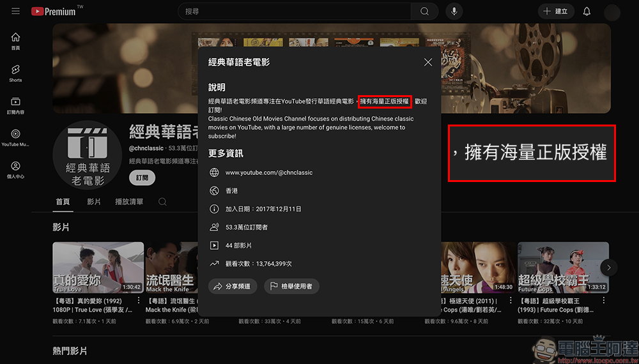The width and height of the screenshot is (639, 364).
Task: Switch to the 播放清單 channel tab
Action: [x=129, y=202]
